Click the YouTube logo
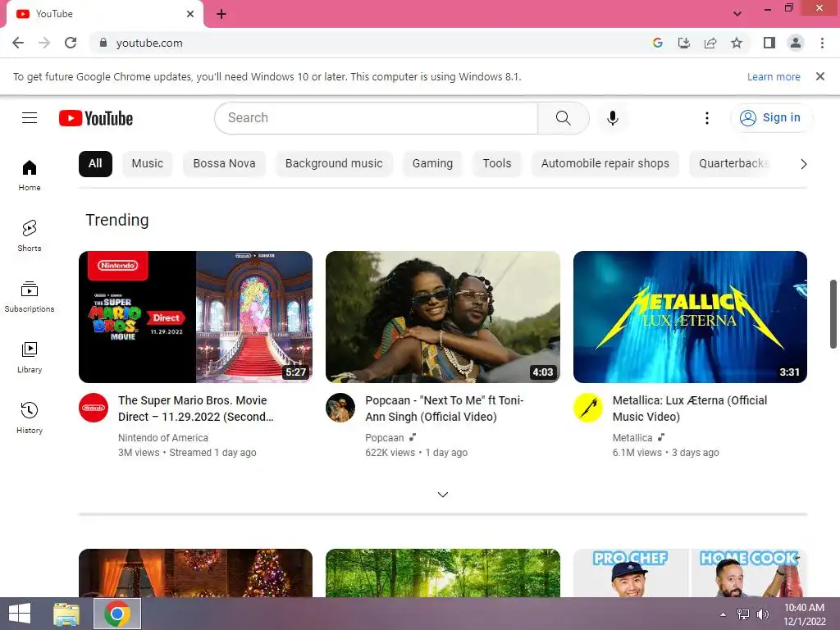Image resolution: width=840 pixels, height=630 pixels. point(96,118)
